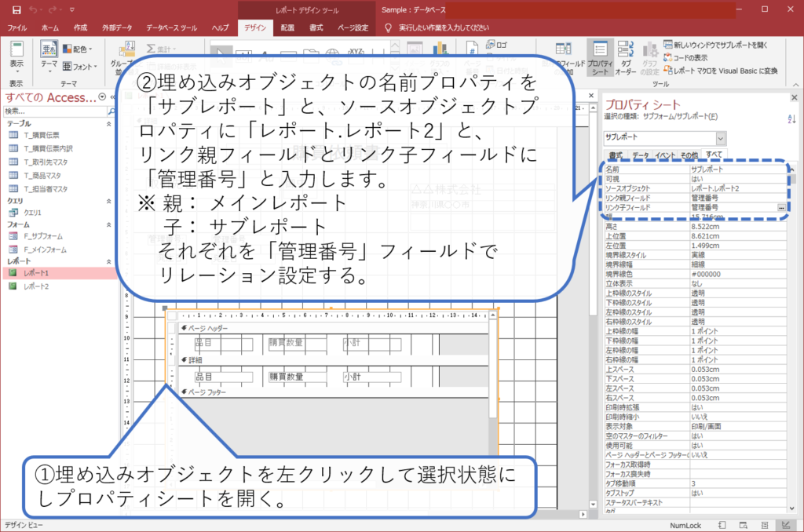Toggle the プロパティシート ribbon button
The image size is (804, 532).
[x=599, y=57]
